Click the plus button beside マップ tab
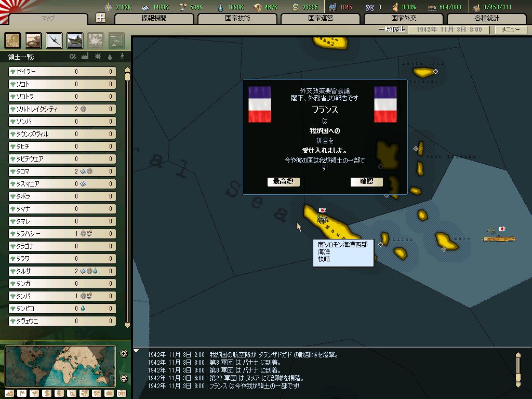This screenshot has height=399, width=532. pyautogui.click(x=101, y=18)
